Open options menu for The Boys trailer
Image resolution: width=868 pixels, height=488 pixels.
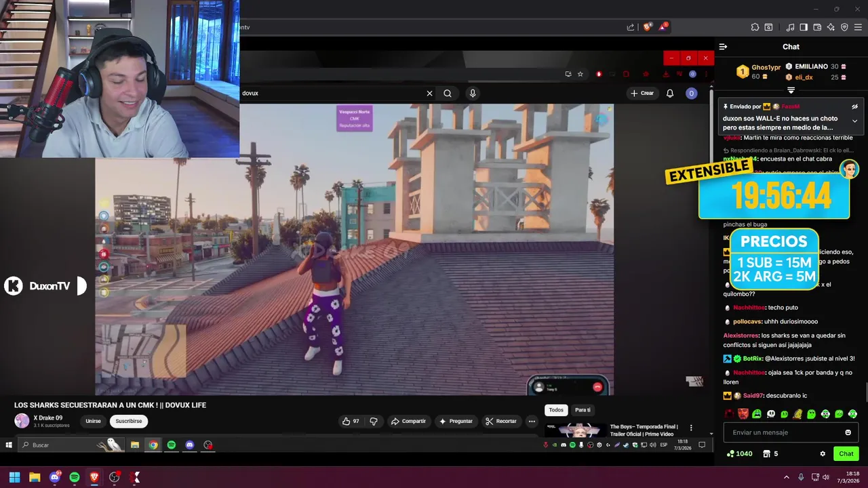[x=691, y=428]
